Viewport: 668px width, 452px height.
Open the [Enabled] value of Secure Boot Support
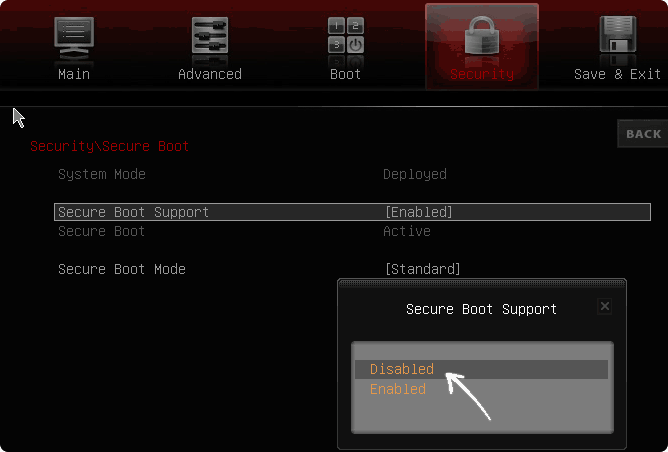pos(419,212)
